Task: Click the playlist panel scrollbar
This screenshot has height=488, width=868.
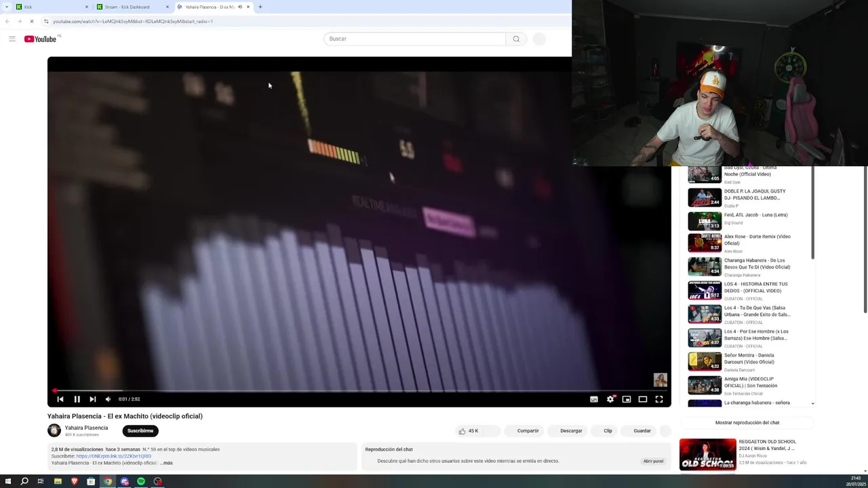Action: click(x=813, y=213)
